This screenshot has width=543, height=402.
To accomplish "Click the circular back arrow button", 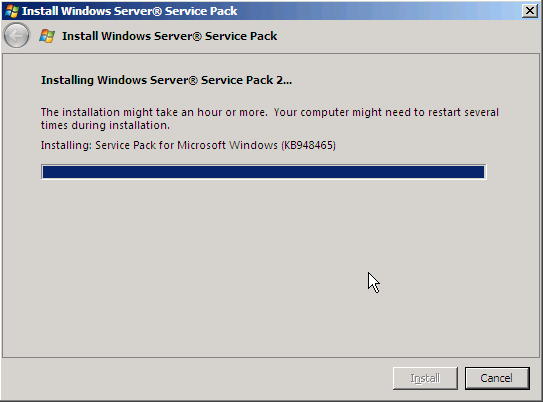I will pyautogui.click(x=16, y=35).
